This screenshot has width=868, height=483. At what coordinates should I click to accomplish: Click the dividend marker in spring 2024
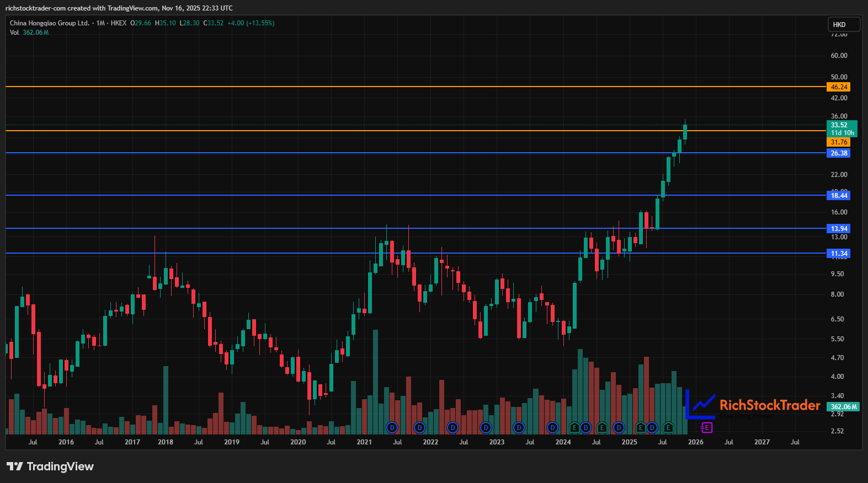[x=585, y=427]
